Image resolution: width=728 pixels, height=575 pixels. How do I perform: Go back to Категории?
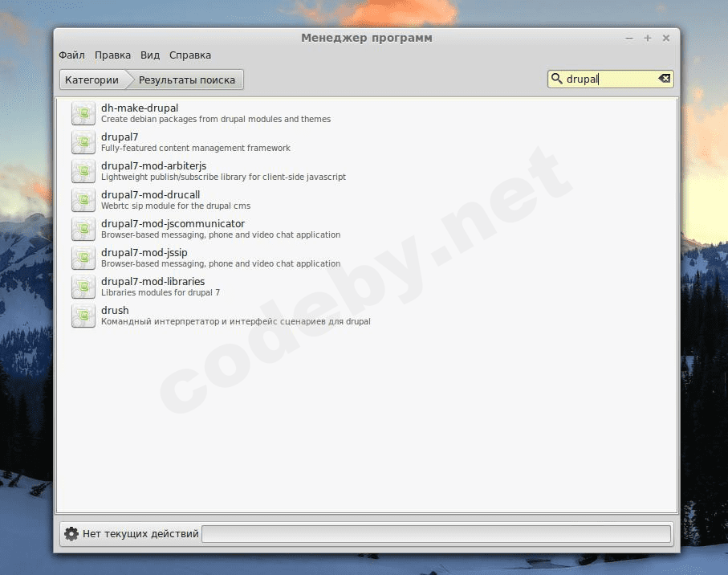click(x=93, y=80)
